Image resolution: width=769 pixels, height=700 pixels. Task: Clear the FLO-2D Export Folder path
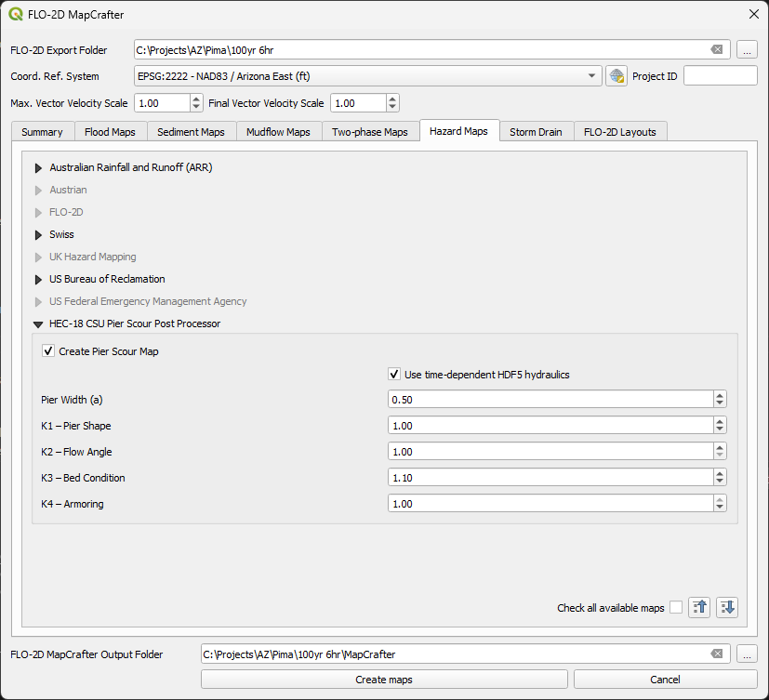point(716,50)
